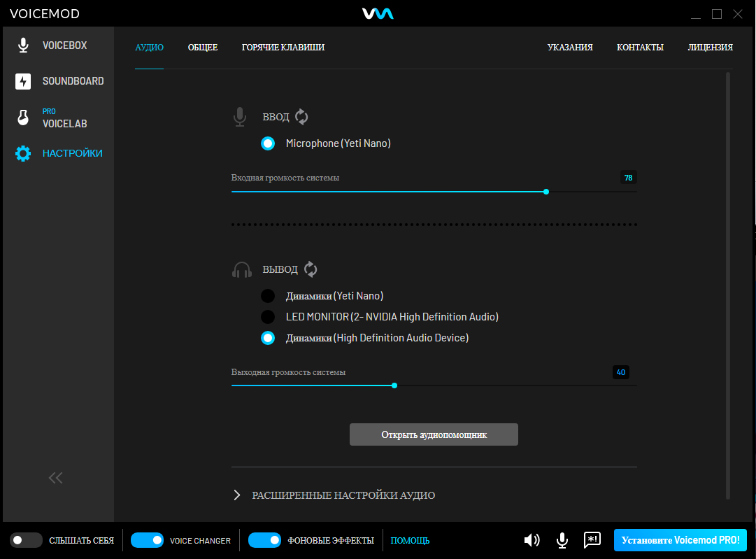Click the Voicemod logo in title bar
Viewport: 756px width, 559px height.
[378, 13]
